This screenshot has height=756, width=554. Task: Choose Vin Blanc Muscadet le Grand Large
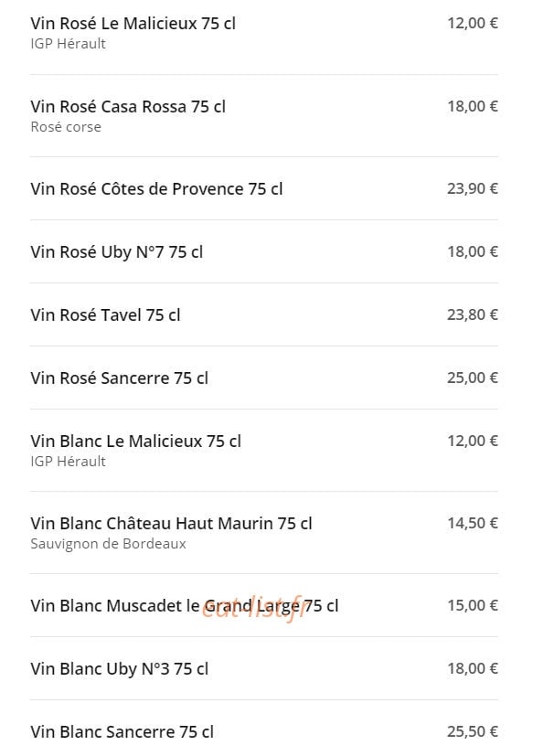184,606
